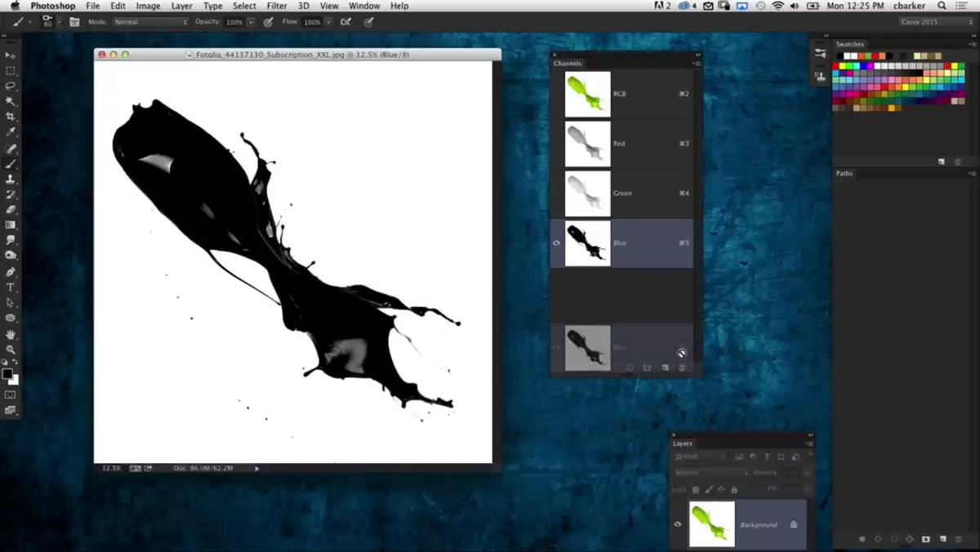This screenshot has width=980, height=552.
Task: Select the Lasso tool
Action: click(11, 86)
